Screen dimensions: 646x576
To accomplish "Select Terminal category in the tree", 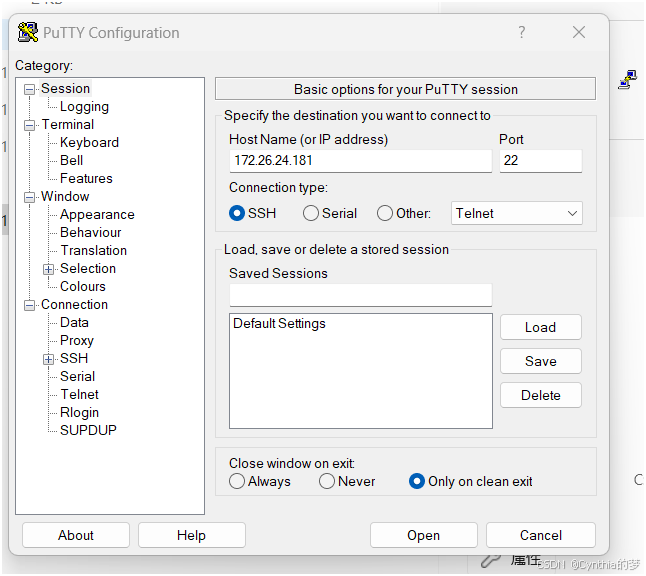I will 68,124.
